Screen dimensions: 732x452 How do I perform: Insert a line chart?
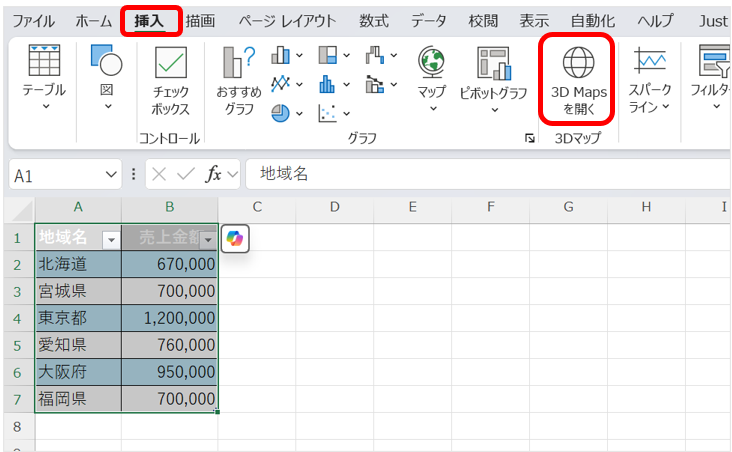(280, 84)
